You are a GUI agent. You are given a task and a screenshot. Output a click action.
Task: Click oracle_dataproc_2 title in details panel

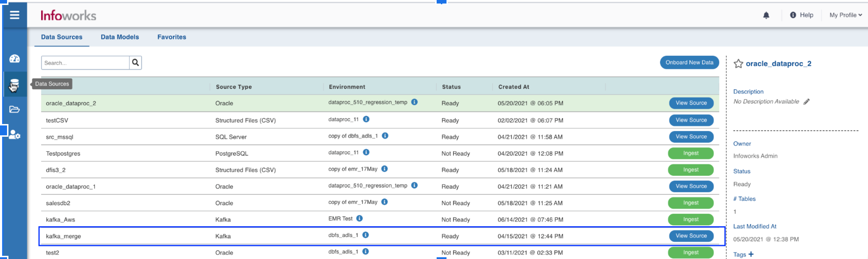(x=779, y=64)
